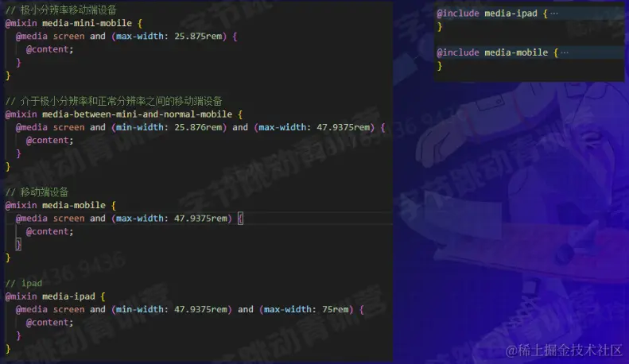629x364 pixels.
Task: Click '@content;' inside media-mobile mixin
Action: 50,232
